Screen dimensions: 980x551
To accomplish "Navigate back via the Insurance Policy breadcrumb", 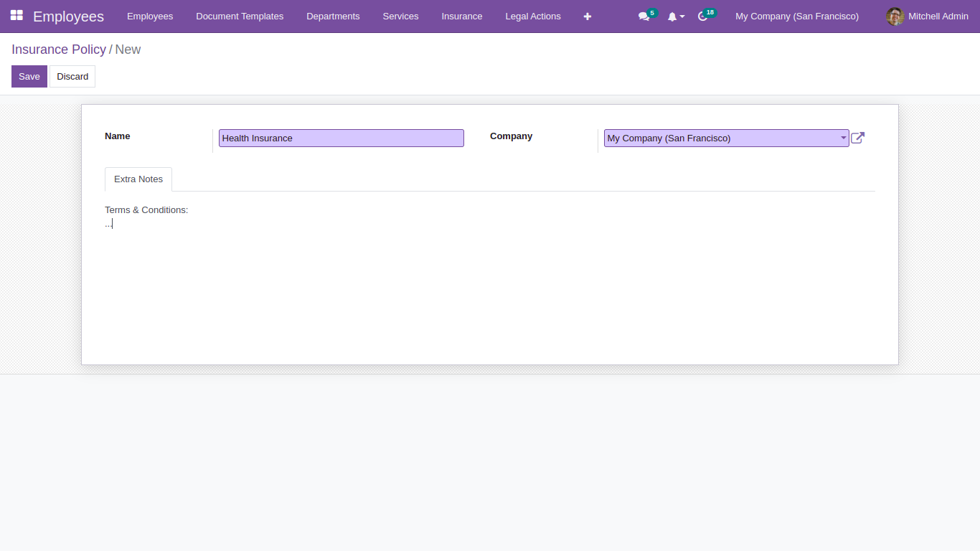I will (x=59, y=50).
